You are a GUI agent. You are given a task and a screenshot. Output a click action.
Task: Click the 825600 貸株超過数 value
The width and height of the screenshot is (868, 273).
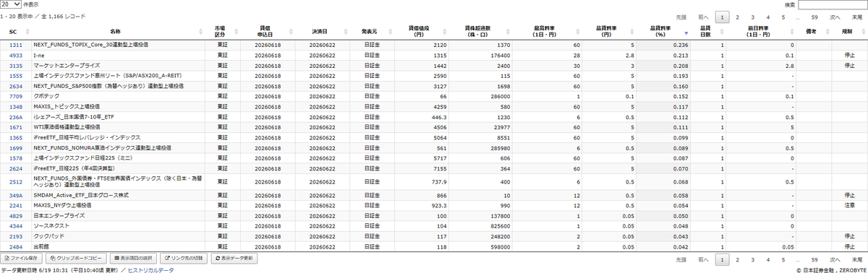(x=500, y=226)
